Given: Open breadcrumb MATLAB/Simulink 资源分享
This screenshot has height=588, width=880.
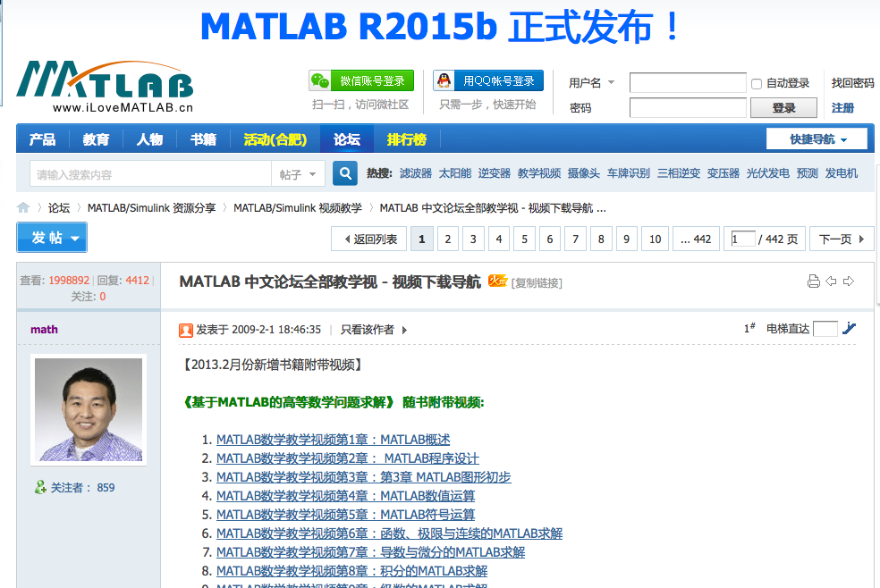Looking at the screenshot, I should 151,208.
